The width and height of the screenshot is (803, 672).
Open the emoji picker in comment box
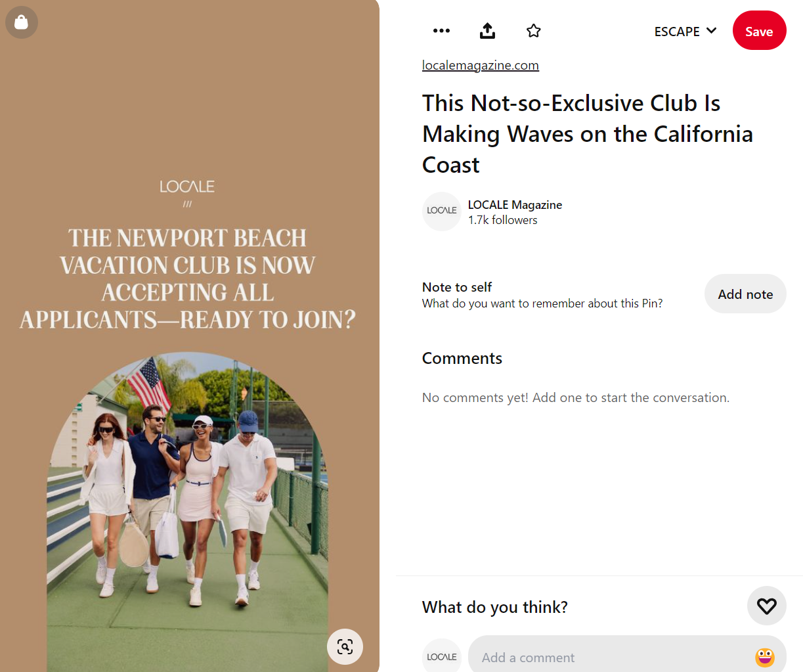tap(765, 657)
